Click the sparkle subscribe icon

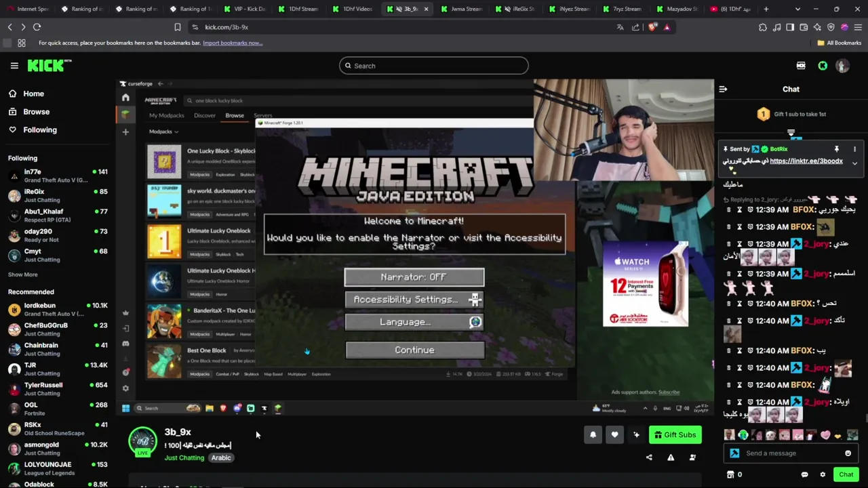636,435
